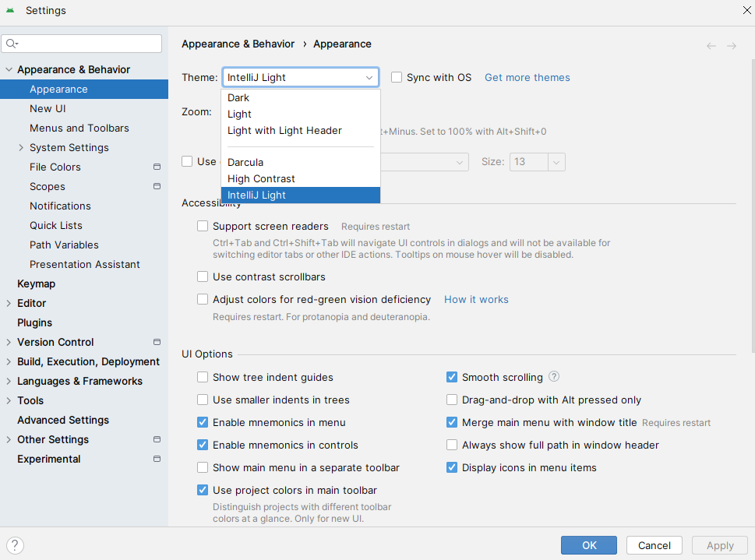This screenshot has width=755, height=560.
Task: Choose the Darcula theme
Action: coord(301,162)
